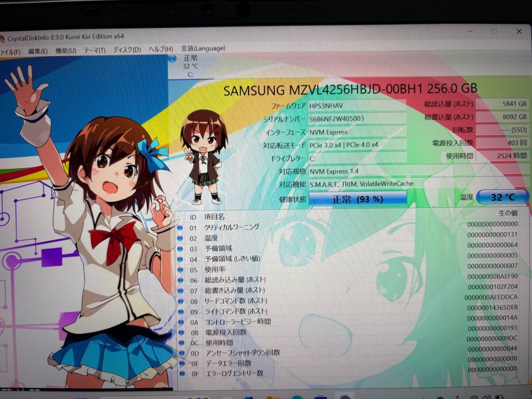Click raw value 000000000009DC
Viewport: 532px width, 399px height.
(x=492, y=339)
